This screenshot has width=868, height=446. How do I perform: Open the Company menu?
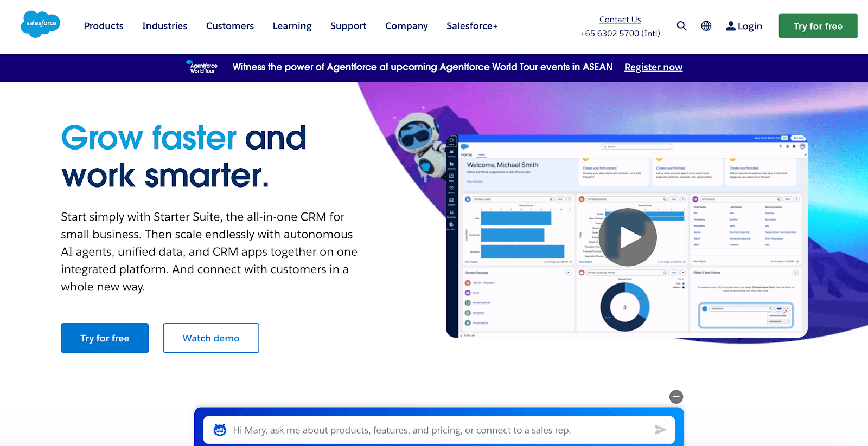tap(406, 26)
